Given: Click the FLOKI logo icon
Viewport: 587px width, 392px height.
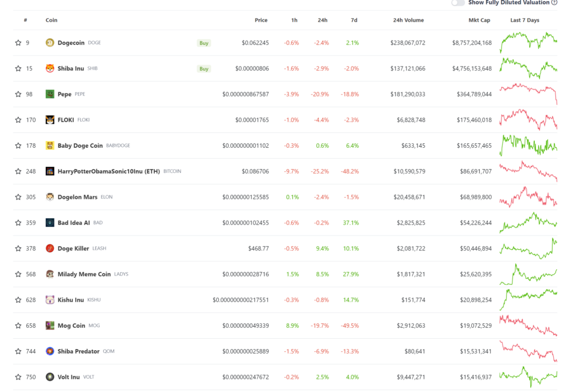Looking at the screenshot, I should click(x=50, y=120).
